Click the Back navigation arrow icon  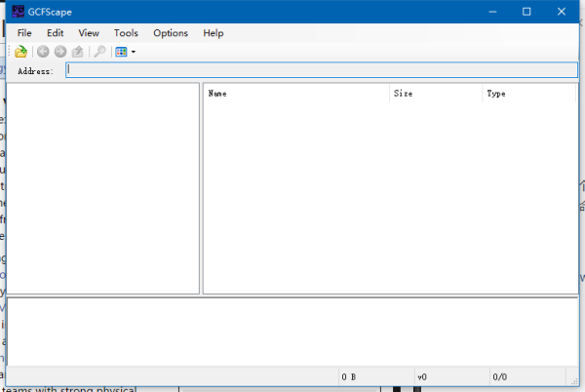tap(43, 52)
